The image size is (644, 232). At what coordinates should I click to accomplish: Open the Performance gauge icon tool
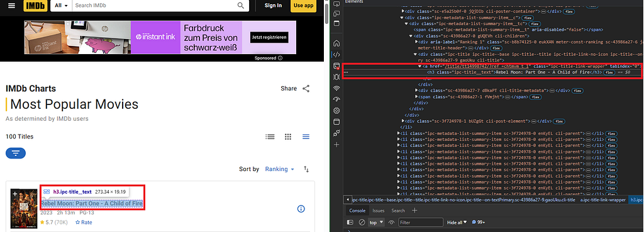pyautogui.click(x=336, y=99)
